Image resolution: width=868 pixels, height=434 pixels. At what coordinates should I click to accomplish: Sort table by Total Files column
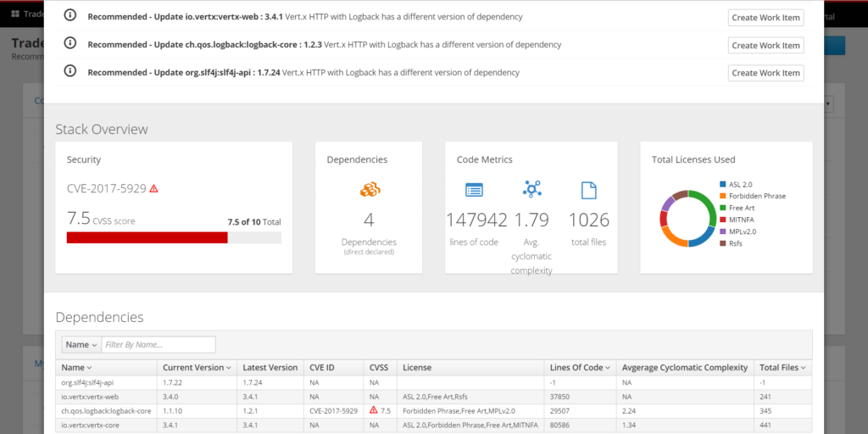782,368
